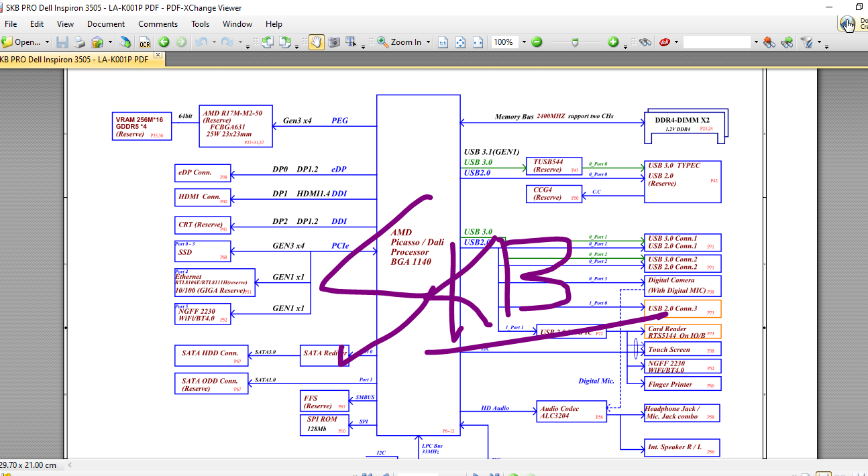Close the LA-K001P PDF document tab
The image size is (868, 476).
(158, 55)
